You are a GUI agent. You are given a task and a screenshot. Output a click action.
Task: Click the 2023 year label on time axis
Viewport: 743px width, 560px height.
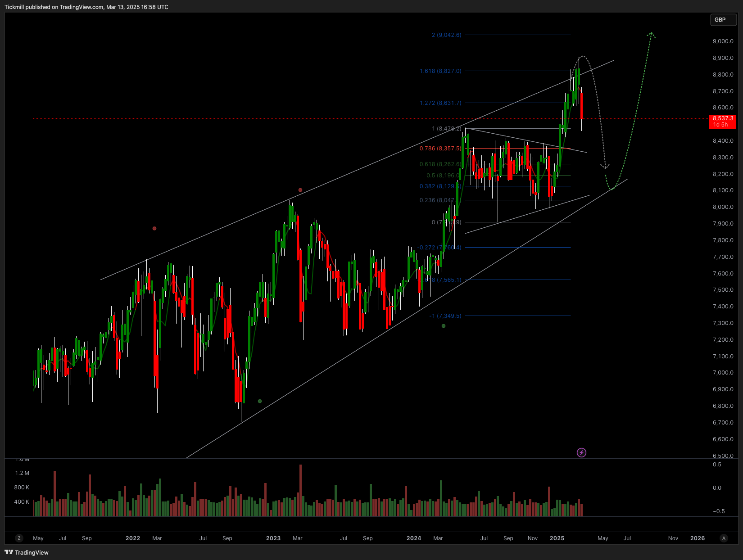coord(273,538)
